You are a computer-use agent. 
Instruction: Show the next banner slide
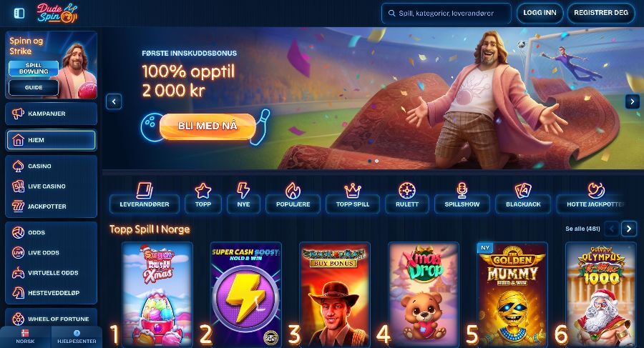tap(633, 101)
